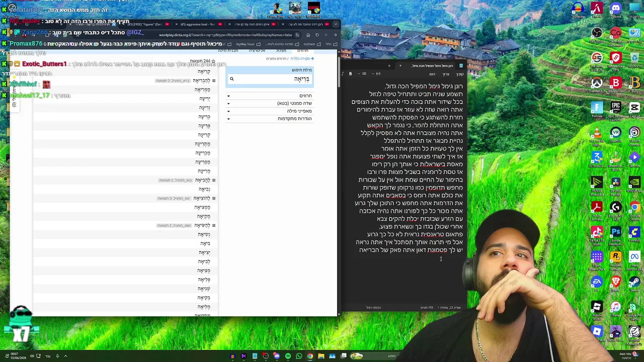
Task: Add a new tab in Notepad
Action: tap(389, 66)
